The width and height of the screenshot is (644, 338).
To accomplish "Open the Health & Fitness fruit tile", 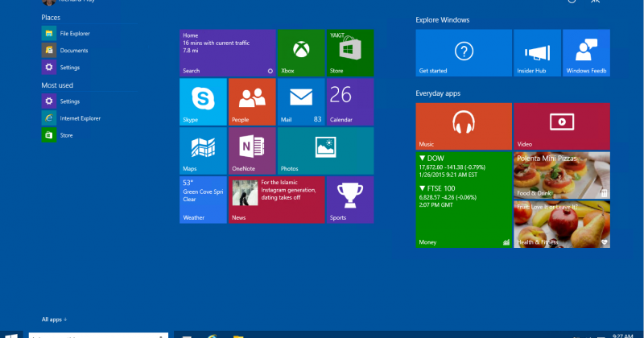I will (x=562, y=225).
